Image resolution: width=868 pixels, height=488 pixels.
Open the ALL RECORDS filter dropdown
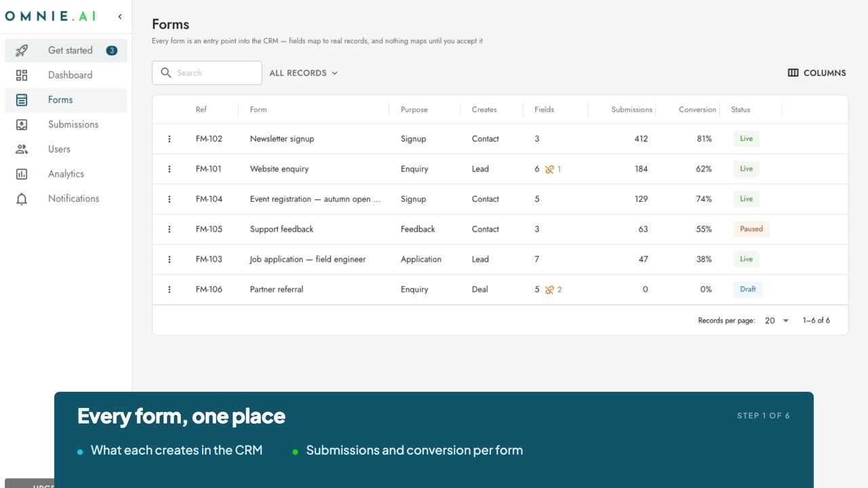(304, 73)
